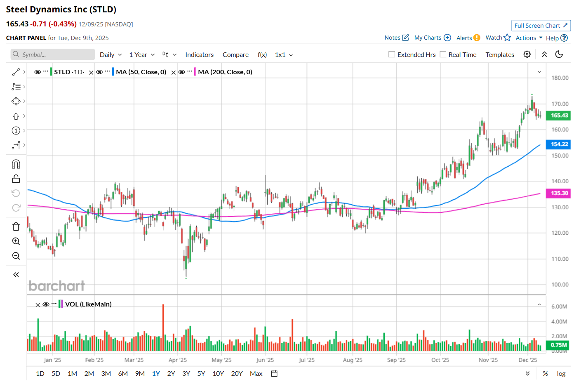Open the My Charts link
Viewport: 588px width, 382px height.
tap(432, 38)
